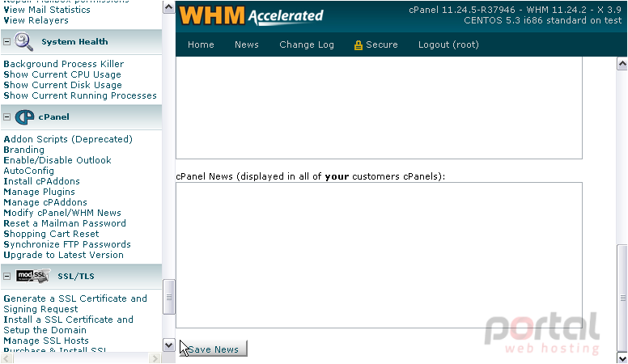
Task: Click the modSSL icon for SSL/TLS section
Action: [33, 276]
